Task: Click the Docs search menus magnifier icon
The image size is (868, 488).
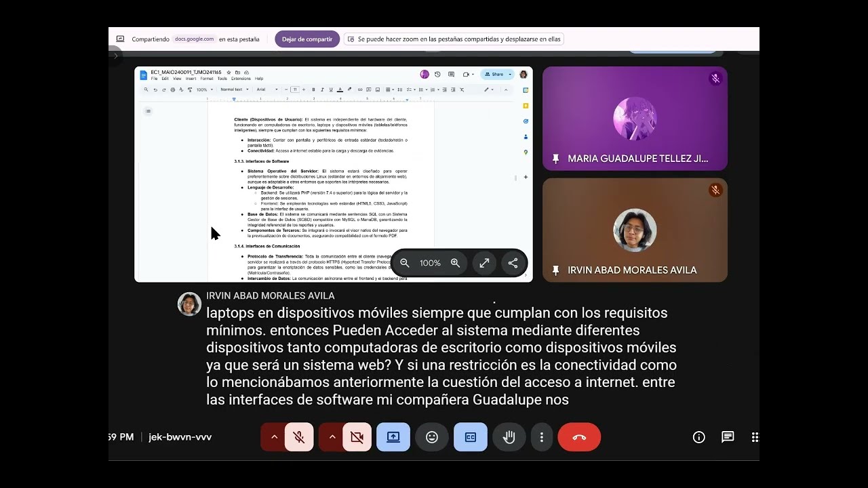Action: coord(146,89)
